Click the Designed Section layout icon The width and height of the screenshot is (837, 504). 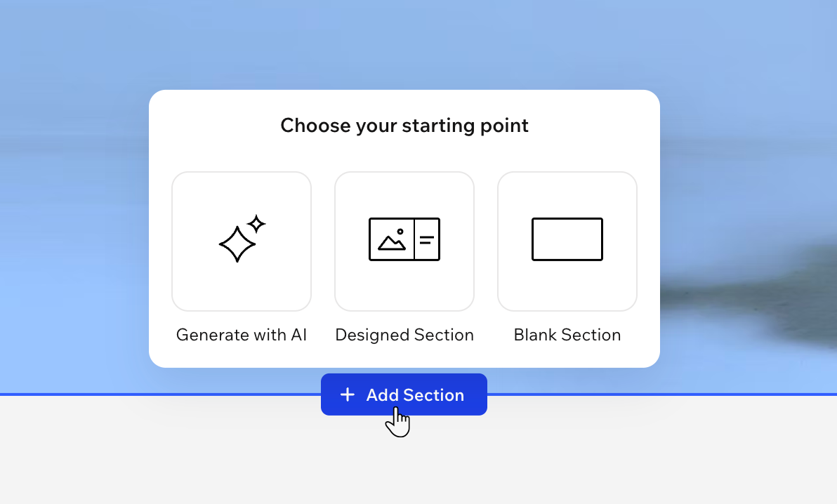click(404, 239)
